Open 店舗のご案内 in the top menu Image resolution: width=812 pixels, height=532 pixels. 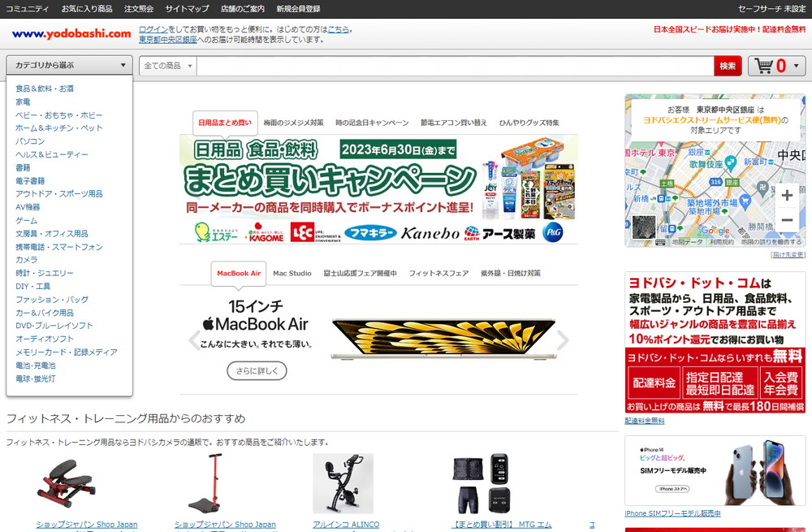coord(242,9)
